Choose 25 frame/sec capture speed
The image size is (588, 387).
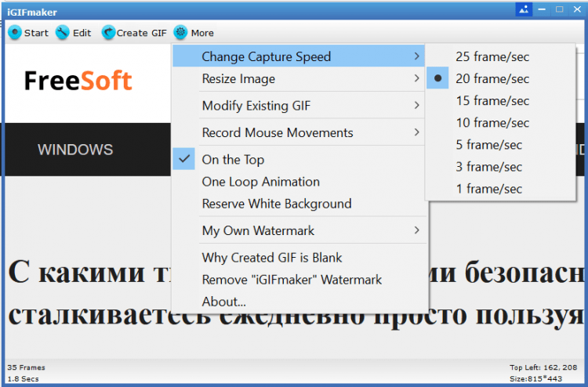(x=493, y=56)
